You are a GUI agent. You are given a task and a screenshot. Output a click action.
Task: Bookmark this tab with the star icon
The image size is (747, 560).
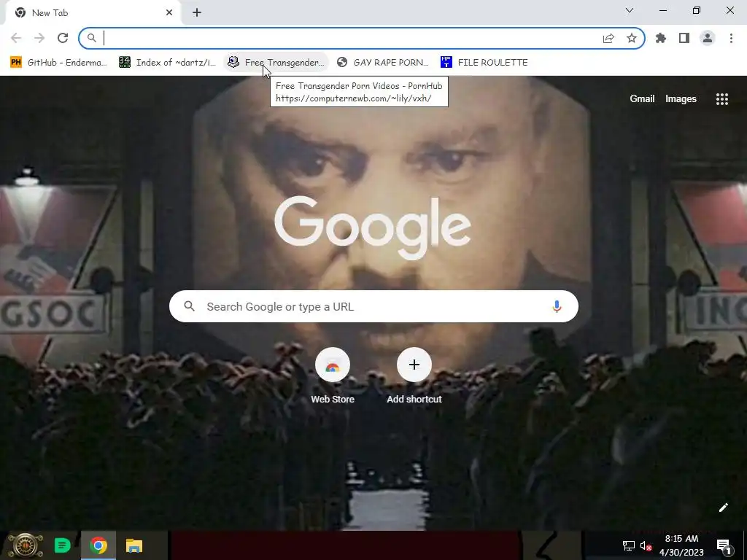(632, 38)
